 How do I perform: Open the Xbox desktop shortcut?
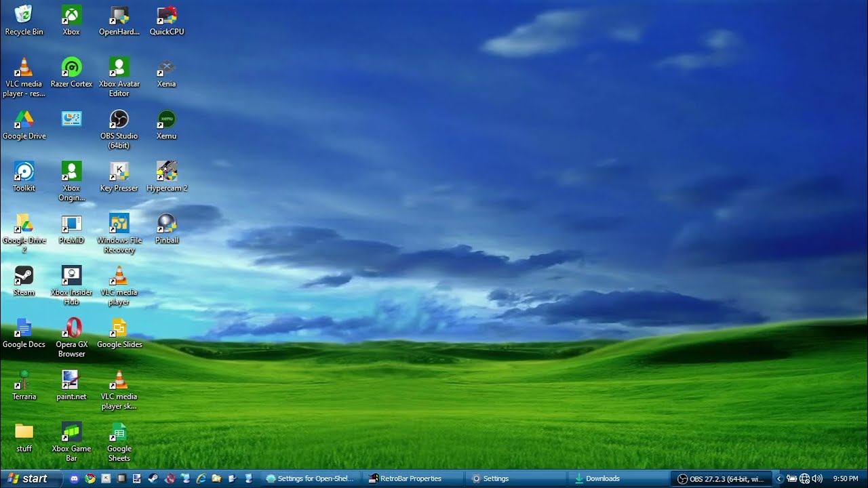71,20
